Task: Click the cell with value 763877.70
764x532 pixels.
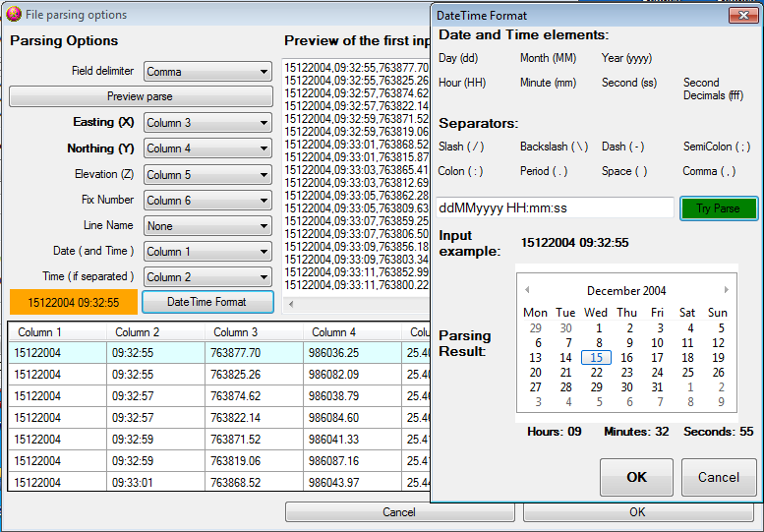Action: [255, 353]
